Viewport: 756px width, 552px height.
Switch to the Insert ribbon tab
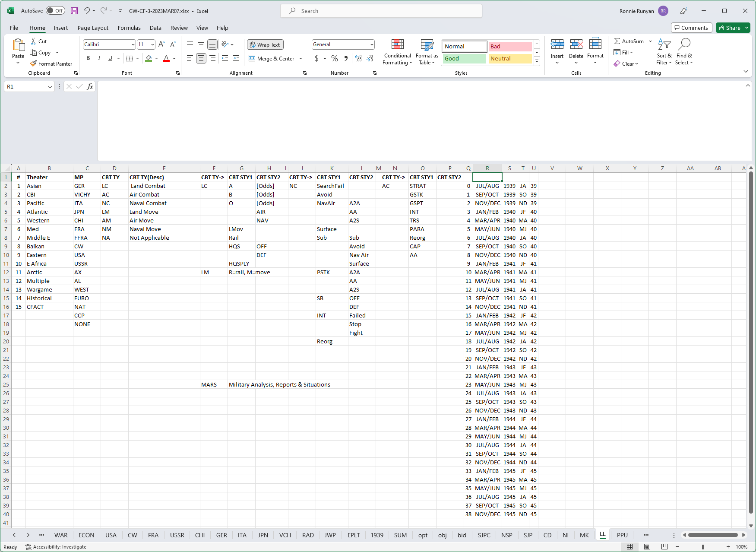pyautogui.click(x=60, y=28)
